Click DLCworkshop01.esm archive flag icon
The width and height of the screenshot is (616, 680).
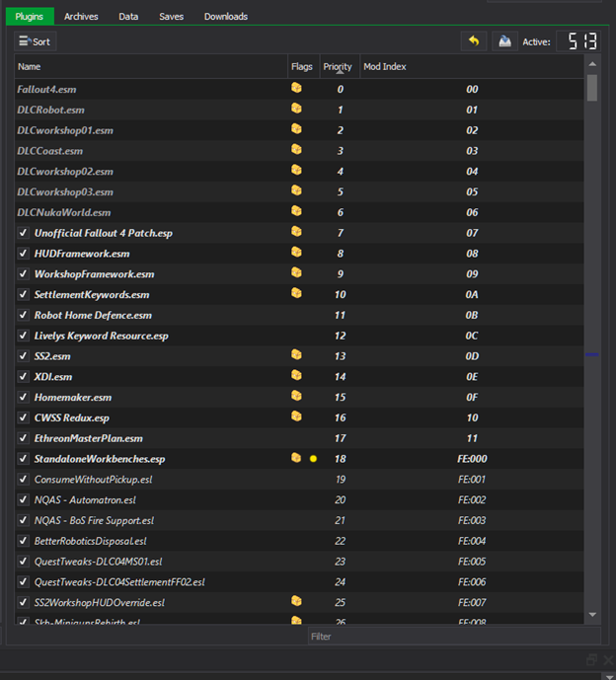tap(296, 129)
